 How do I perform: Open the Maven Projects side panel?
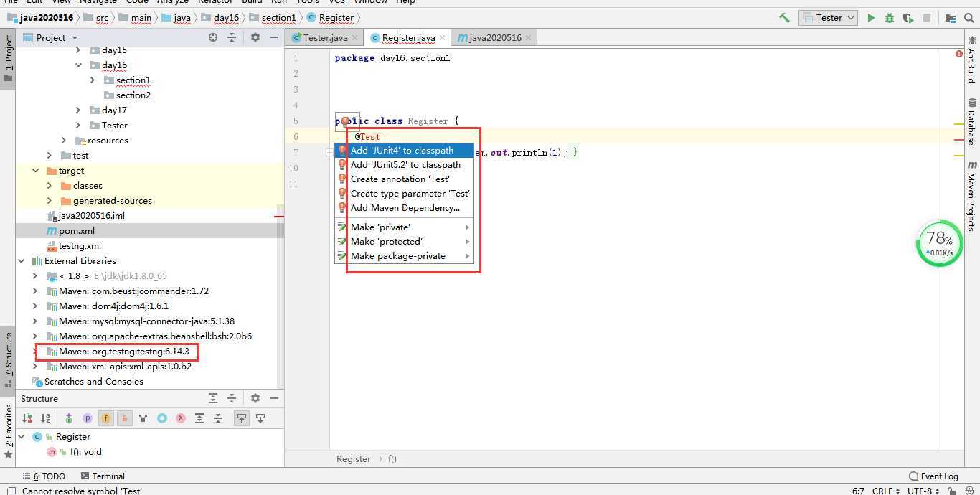[x=971, y=196]
